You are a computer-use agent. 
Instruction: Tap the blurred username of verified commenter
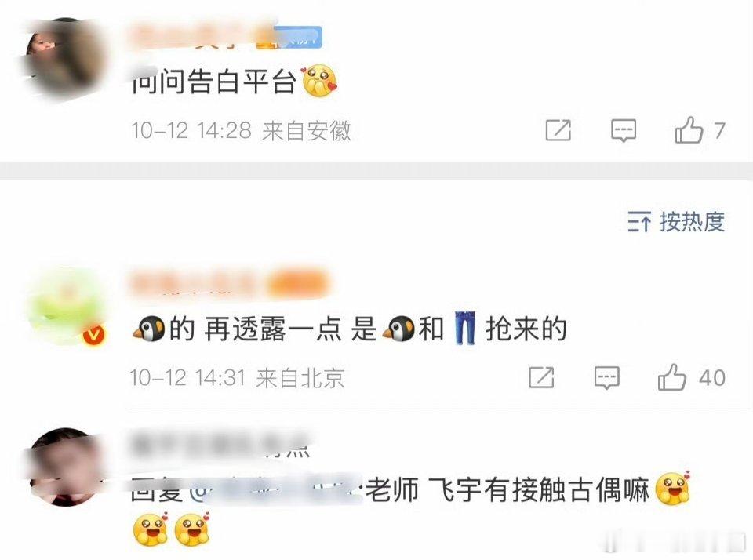194,283
